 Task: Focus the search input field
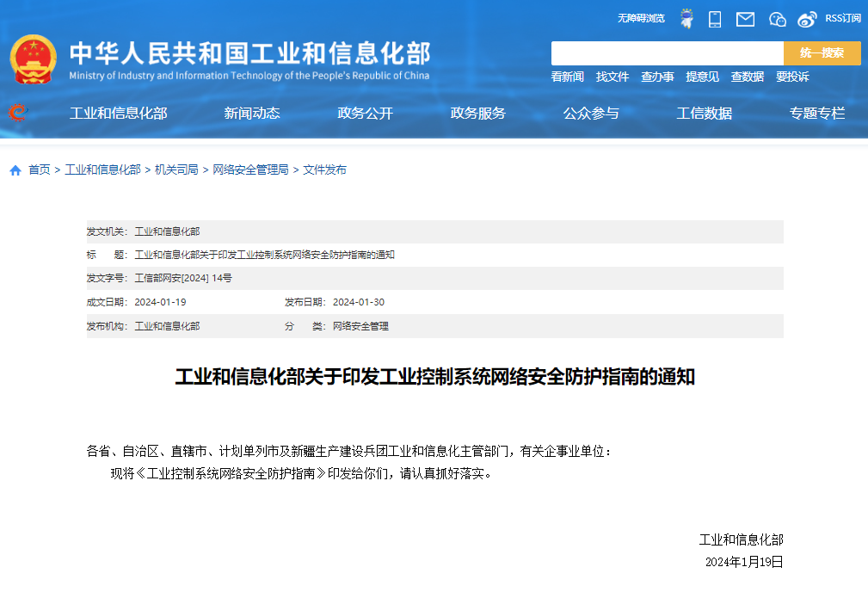tap(667, 53)
